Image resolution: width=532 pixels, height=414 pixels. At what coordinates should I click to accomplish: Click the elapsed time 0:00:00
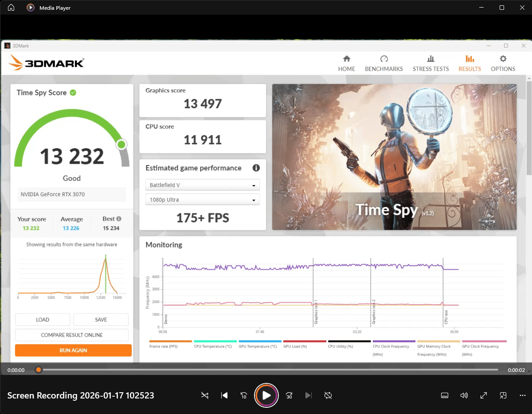(x=16, y=370)
